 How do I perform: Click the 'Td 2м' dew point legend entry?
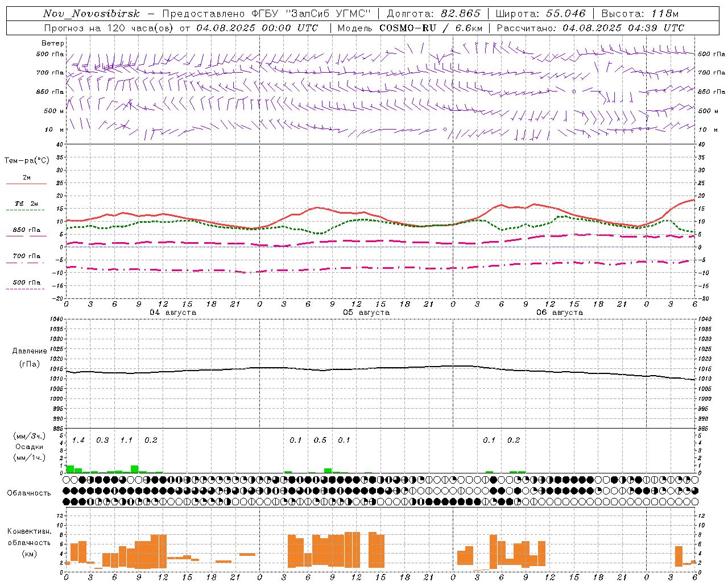coord(27,203)
